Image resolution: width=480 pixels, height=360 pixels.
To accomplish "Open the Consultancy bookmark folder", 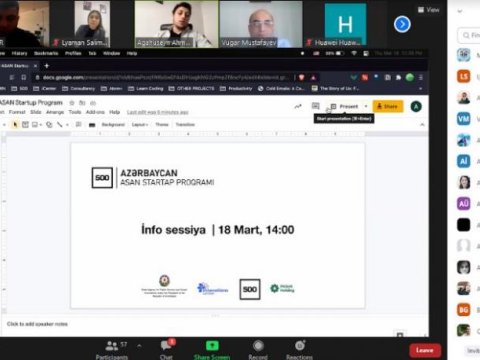I will [x=79, y=89].
